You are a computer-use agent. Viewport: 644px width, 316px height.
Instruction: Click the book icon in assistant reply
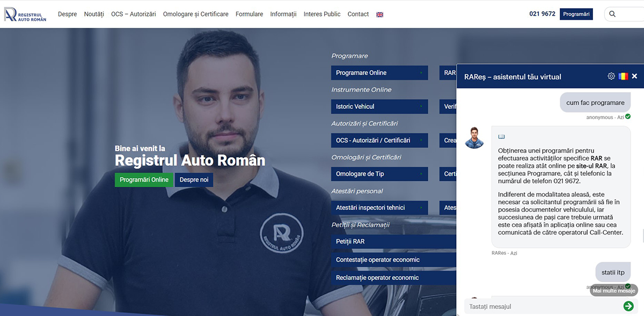pos(502,137)
